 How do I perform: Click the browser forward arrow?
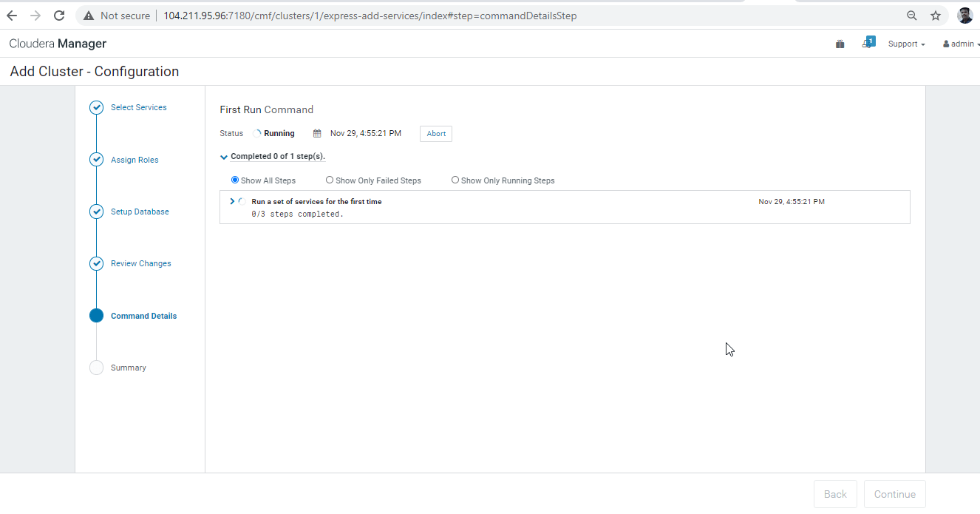(35, 16)
